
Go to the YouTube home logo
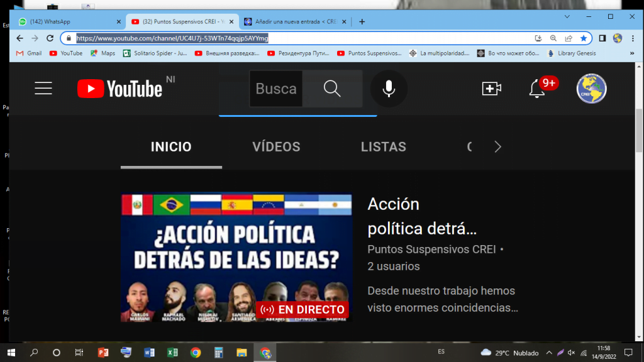pos(119,89)
